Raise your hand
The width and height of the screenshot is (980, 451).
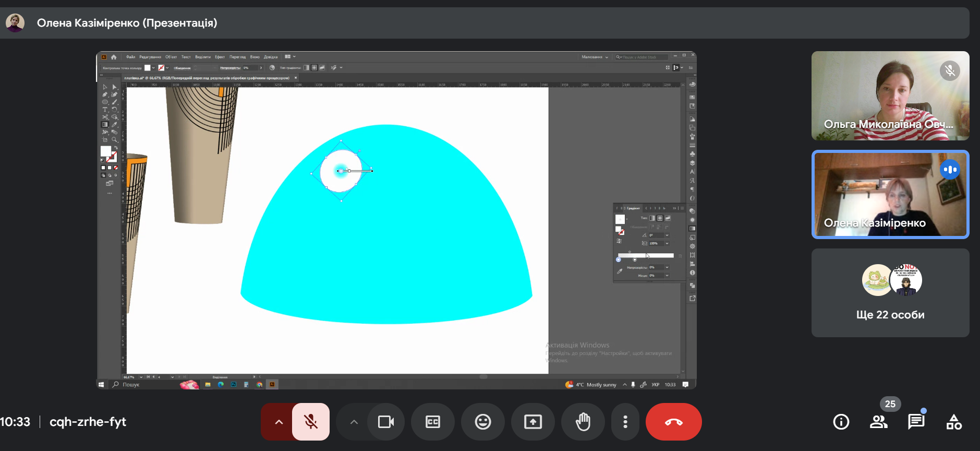583,422
